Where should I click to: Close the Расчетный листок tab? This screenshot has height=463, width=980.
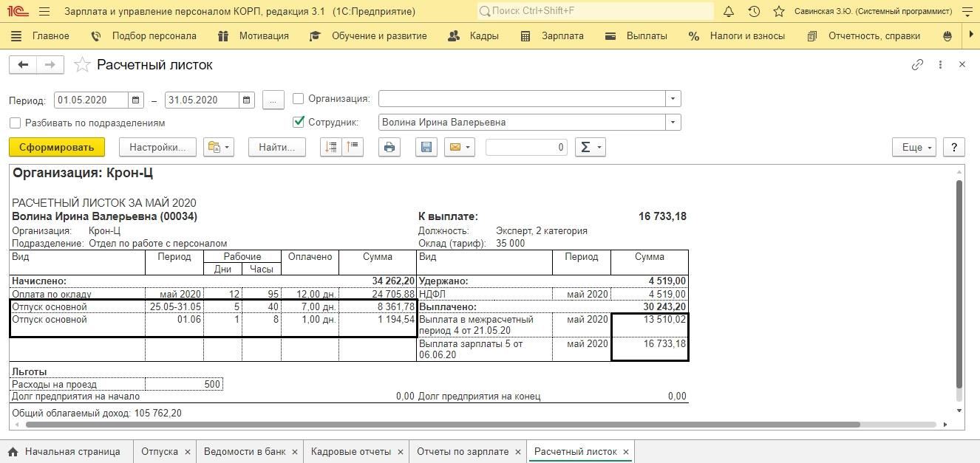(x=626, y=452)
